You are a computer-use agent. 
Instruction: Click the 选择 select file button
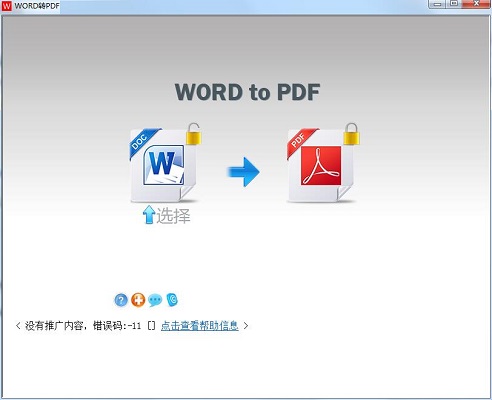click(166, 215)
